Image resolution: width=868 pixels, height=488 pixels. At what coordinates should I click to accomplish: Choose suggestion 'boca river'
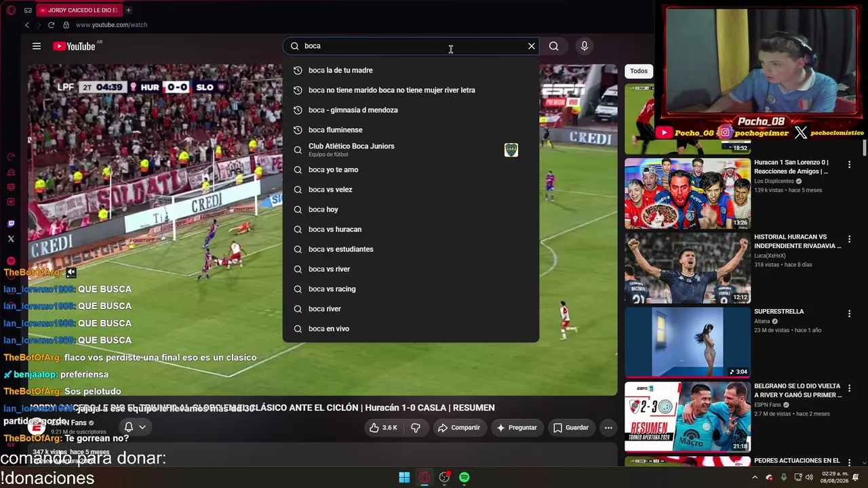tap(411, 309)
